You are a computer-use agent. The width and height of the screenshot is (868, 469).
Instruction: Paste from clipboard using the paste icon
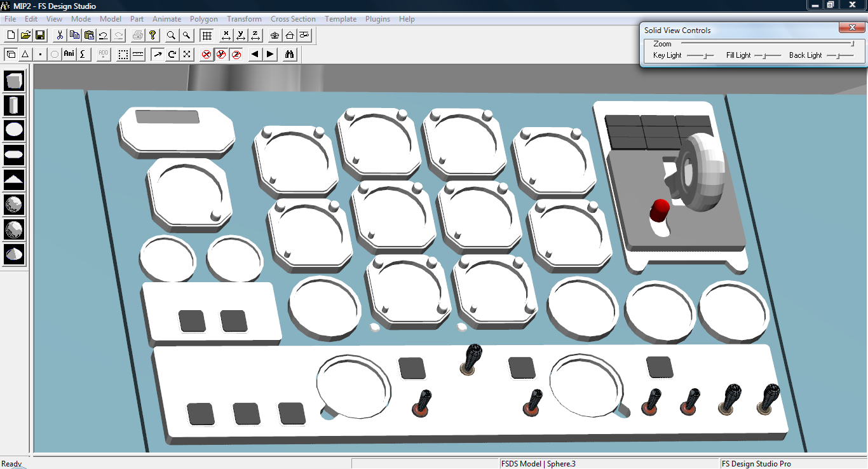89,35
